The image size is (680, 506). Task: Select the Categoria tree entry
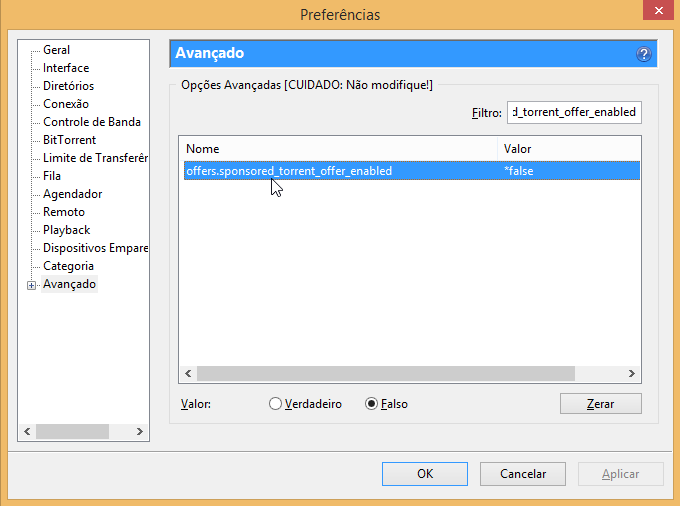pos(69,266)
